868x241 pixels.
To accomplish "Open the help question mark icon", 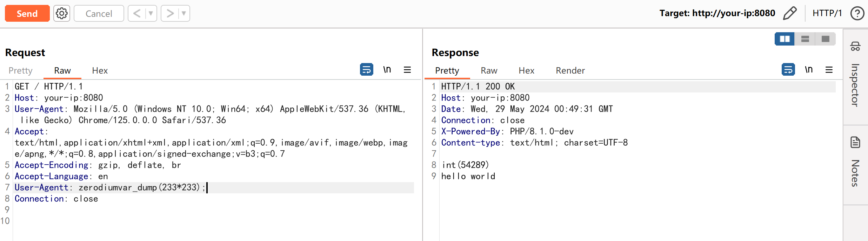I will point(857,14).
